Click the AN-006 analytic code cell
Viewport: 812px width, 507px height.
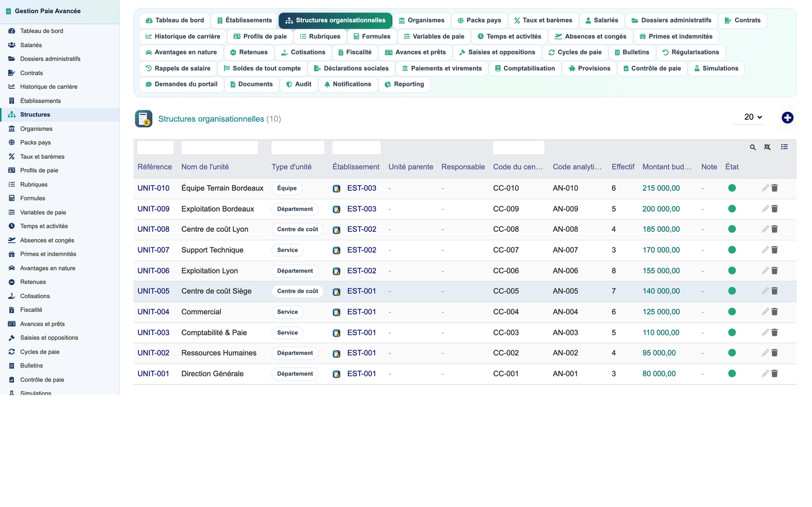[565, 271]
